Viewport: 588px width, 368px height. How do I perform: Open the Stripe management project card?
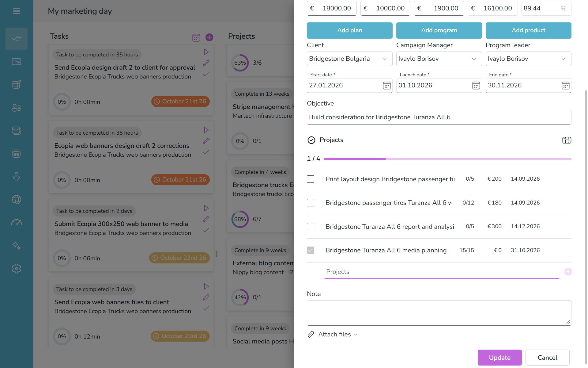click(x=260, y=118)
